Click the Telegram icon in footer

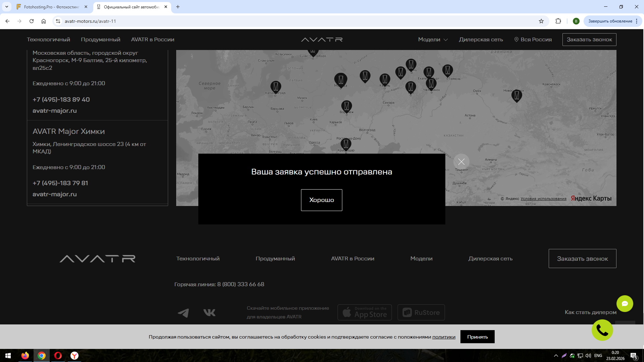point(183,313)
